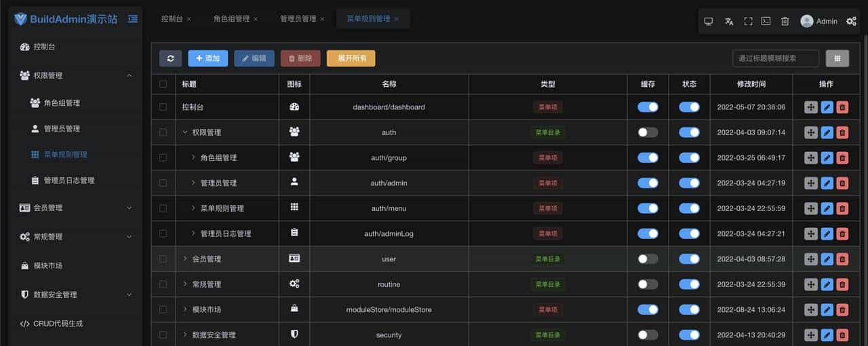Viewport: 868px width, 346px height.
Task: Check the select-all checkbox in table header
Action: click(163, 84)
